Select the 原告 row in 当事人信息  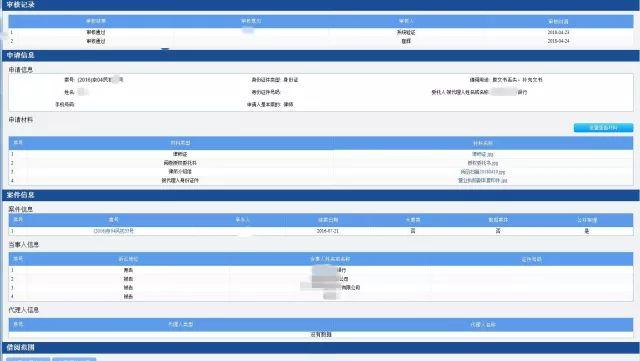coord(321,270)
